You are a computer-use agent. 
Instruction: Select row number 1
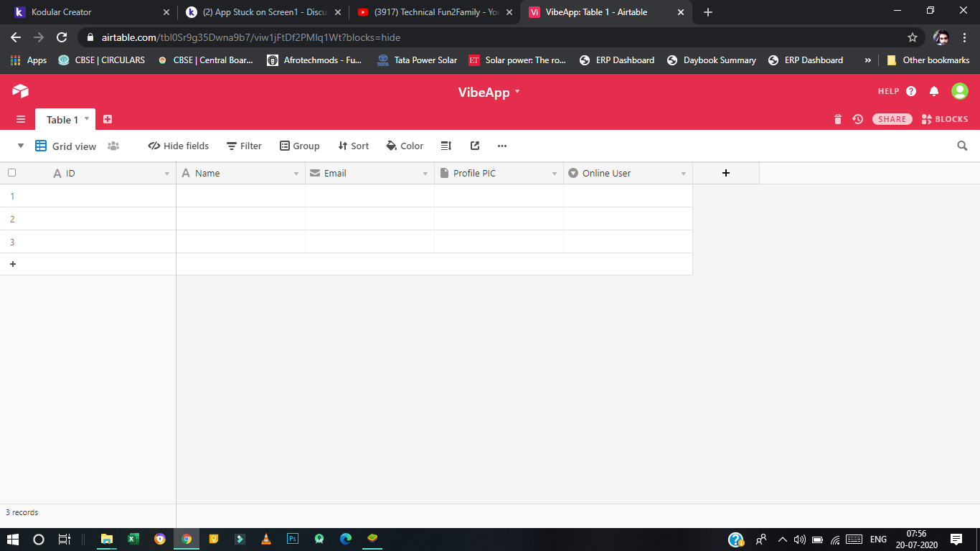[x=12, y=196]
